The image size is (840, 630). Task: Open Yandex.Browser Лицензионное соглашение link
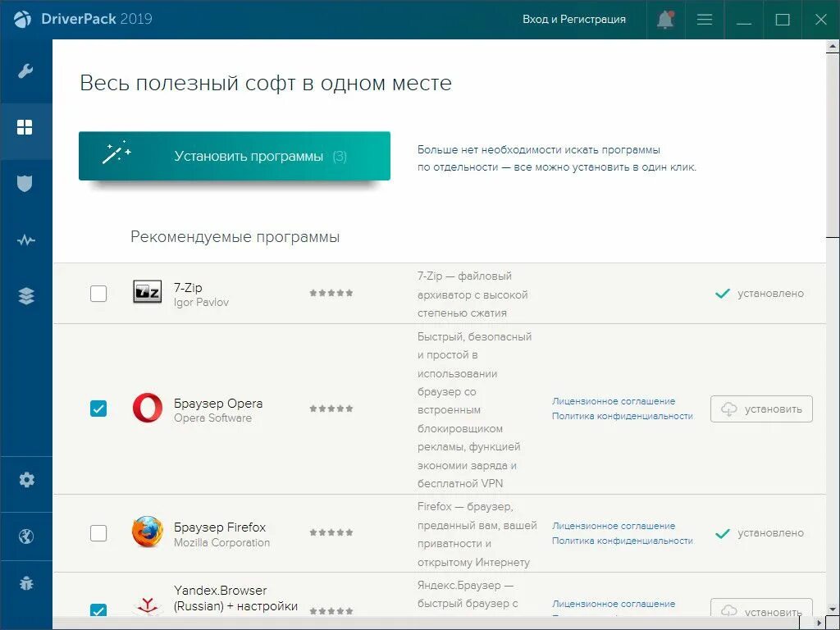click(614, 603)
